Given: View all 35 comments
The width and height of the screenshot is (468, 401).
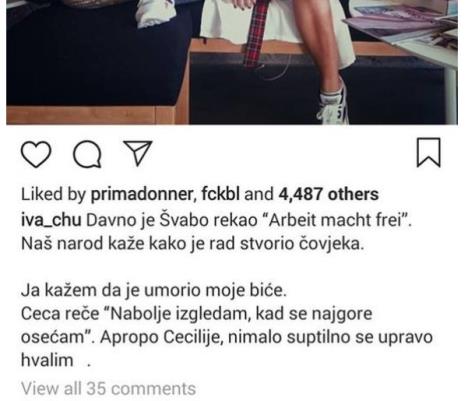Looking at the screenshot, I should (x=108, y=389).
